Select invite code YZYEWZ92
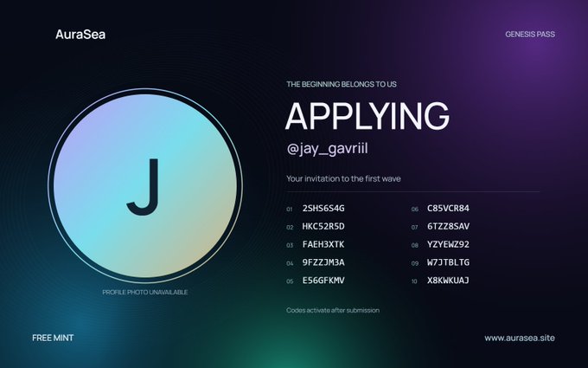Image resolution: width=588 pixels, height=368 pixels. [x=448, y=244]
